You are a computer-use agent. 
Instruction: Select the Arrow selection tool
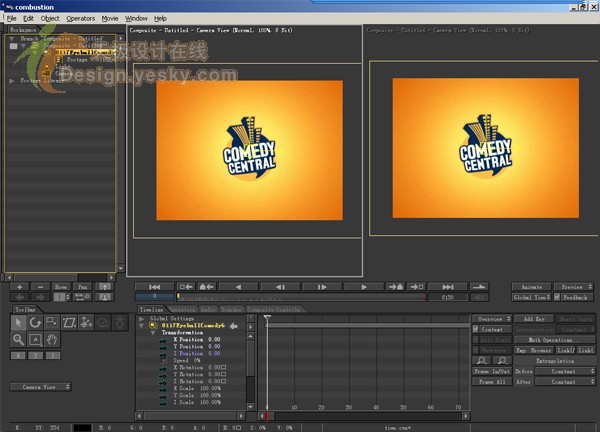click(x=18, y=323)
